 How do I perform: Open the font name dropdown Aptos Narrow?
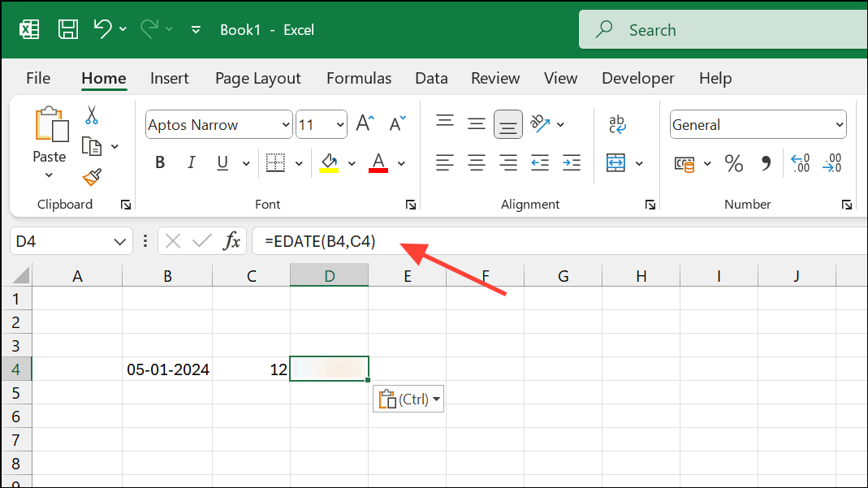tap(286, 125)
